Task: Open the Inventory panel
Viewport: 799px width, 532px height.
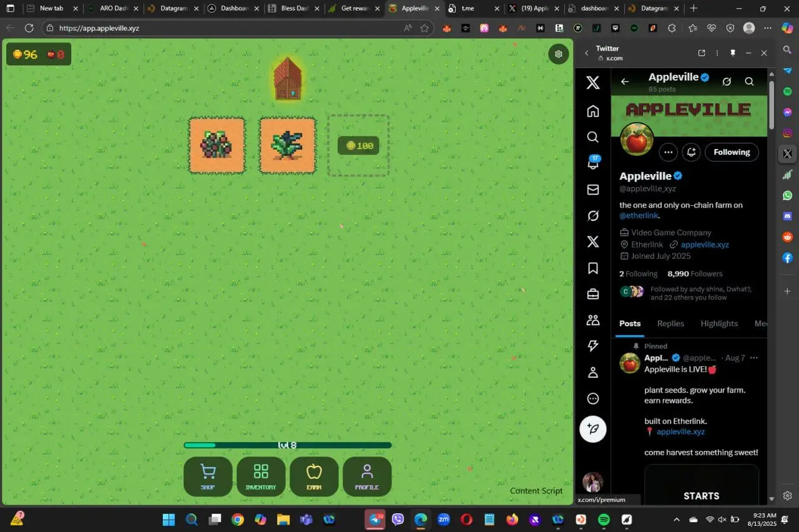Action: pyautogui.click(x=261, y=476)
